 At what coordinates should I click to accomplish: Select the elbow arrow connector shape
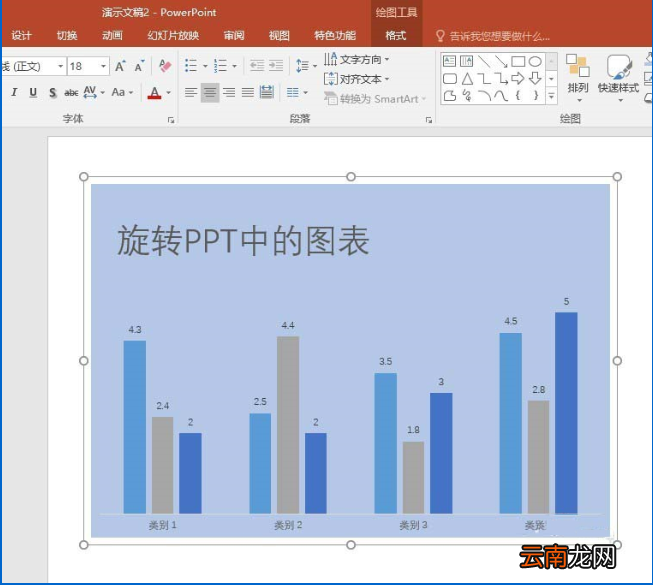click(x=501, y=78)
